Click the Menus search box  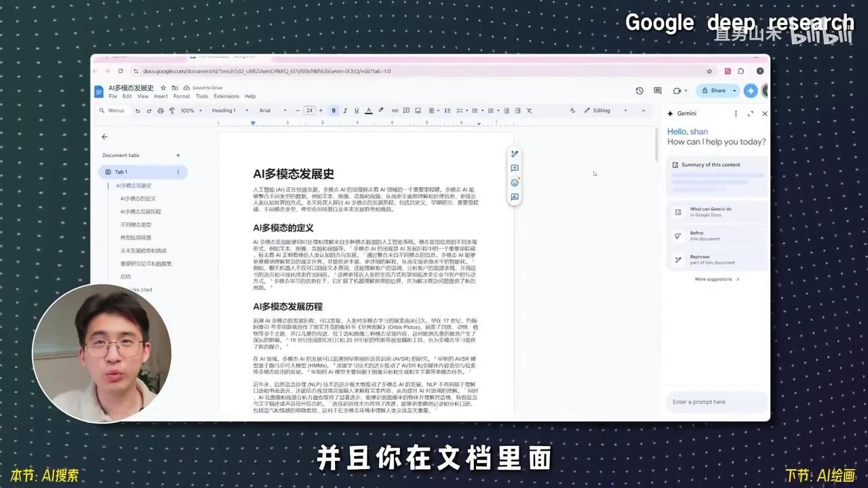(x=113, y=110)
